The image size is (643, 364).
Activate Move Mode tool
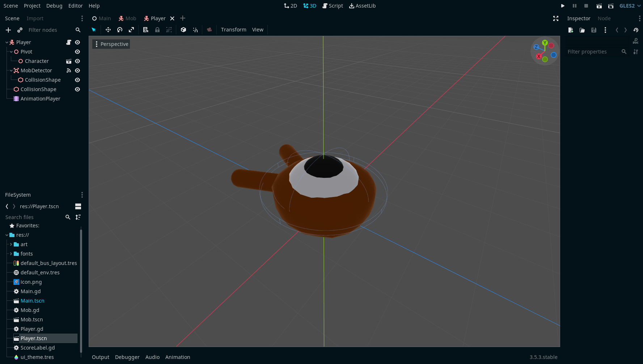(108, 30)
